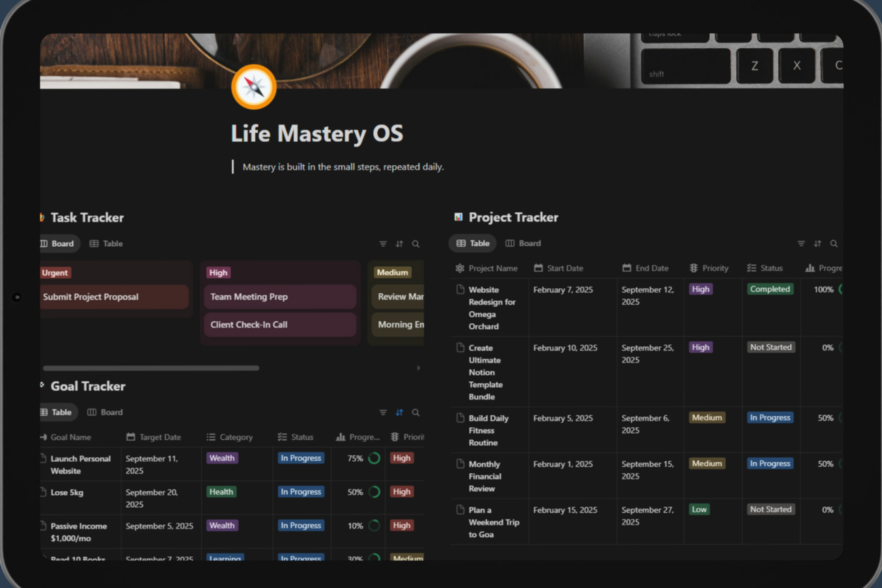The image size is (882, 588).
Task: Click Task Tracker sort icon
Action: pyautogui.click(x=399, y=244)
